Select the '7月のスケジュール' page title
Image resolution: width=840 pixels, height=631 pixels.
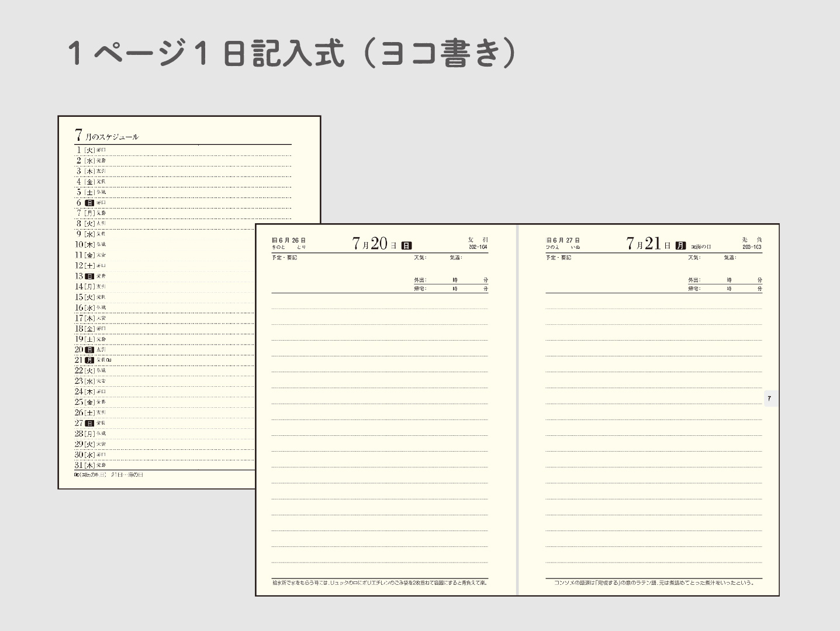[x=107, y=136]
